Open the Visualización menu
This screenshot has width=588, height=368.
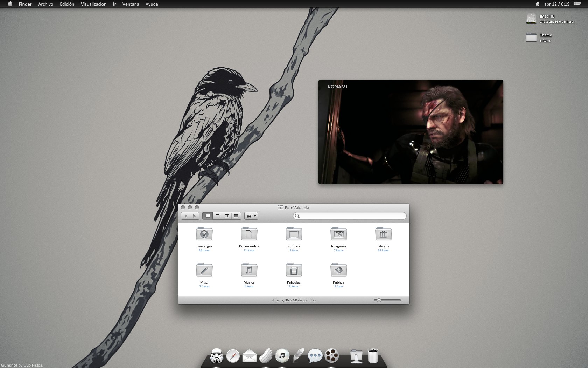coord(93,4)
